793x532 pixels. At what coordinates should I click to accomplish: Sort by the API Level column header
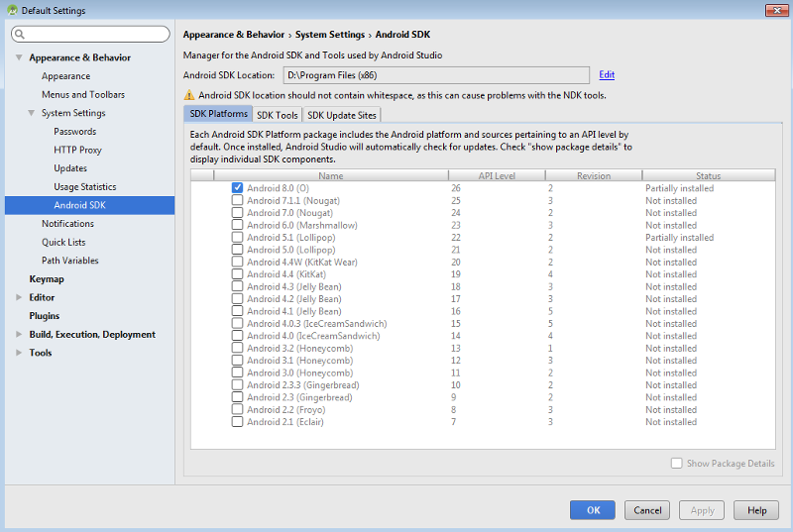click(x=497, y=175)
